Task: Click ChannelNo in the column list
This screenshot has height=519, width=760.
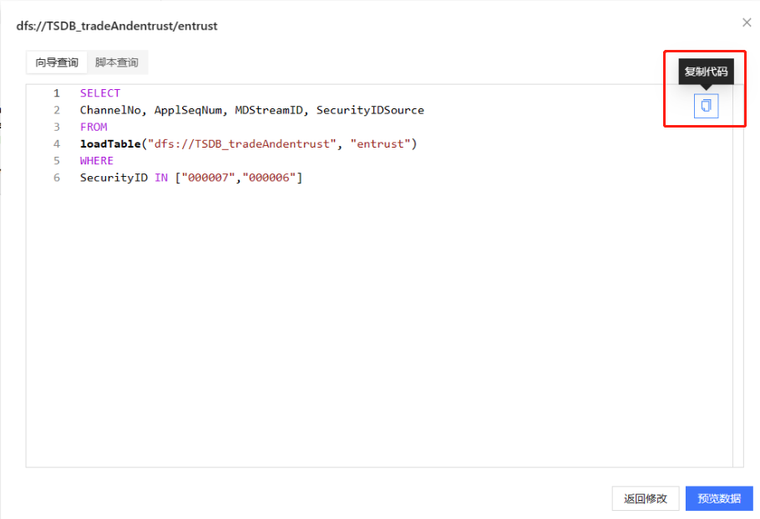Action: click(113, 110)
